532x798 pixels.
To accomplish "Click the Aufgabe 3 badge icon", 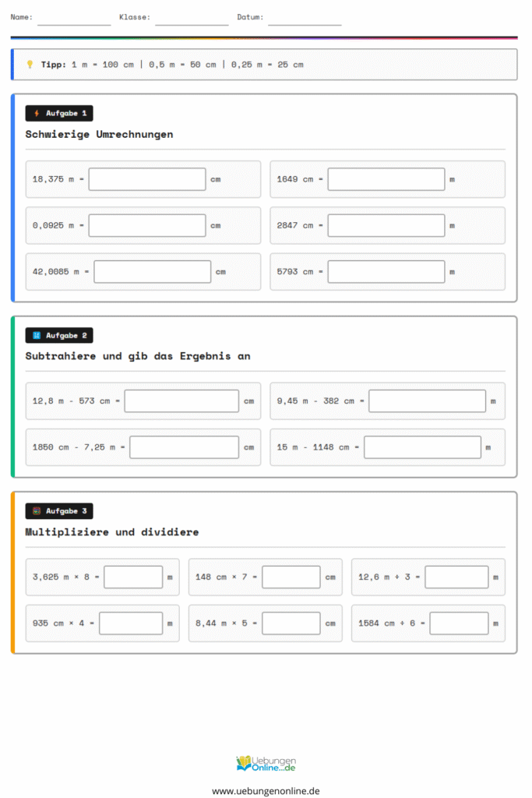I will 36,511.
